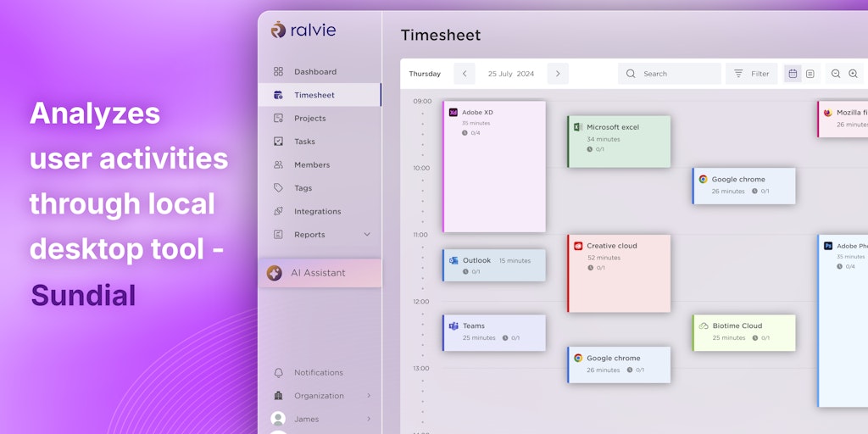Viewport: 868px width, 434px height.
Task: Click the Teams app icon
Action: pyautogui.click(x=453, y=326)
